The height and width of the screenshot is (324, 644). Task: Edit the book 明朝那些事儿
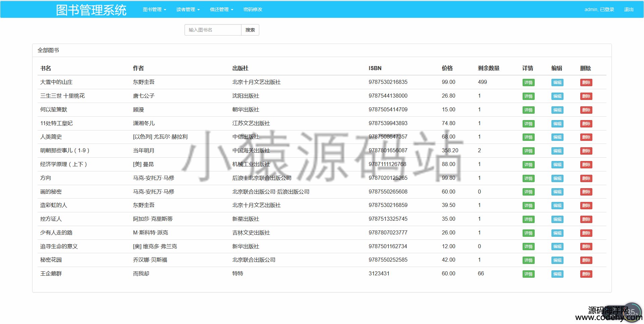click(x=557, y=151)
